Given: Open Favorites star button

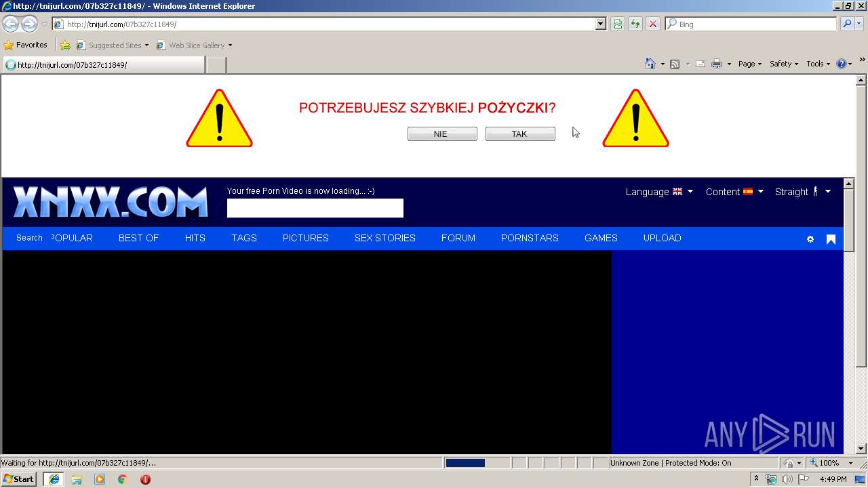Looking at the screenshot, I should point(26,45).
